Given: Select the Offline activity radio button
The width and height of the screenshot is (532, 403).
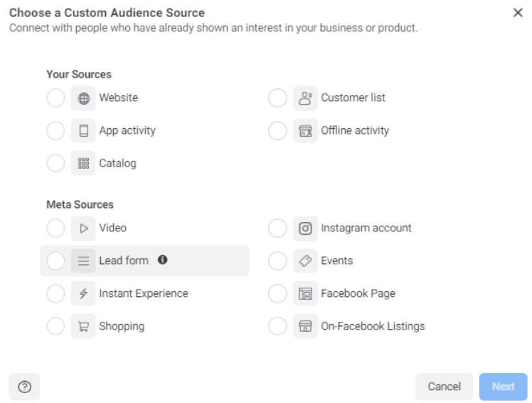Looking at the screenshot, I should tap(277, 131).
